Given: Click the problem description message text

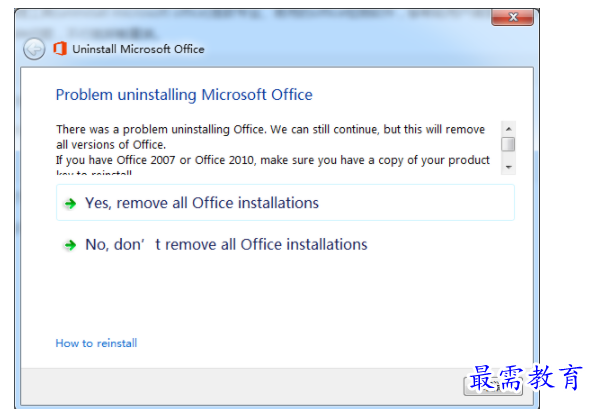Looking at the screenshot, I should (273, 150).
